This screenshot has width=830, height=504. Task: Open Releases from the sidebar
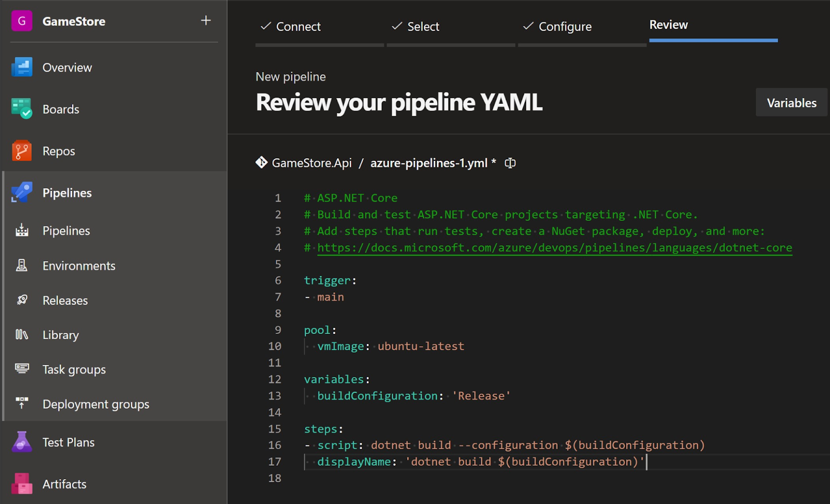[x=65, y=300]
